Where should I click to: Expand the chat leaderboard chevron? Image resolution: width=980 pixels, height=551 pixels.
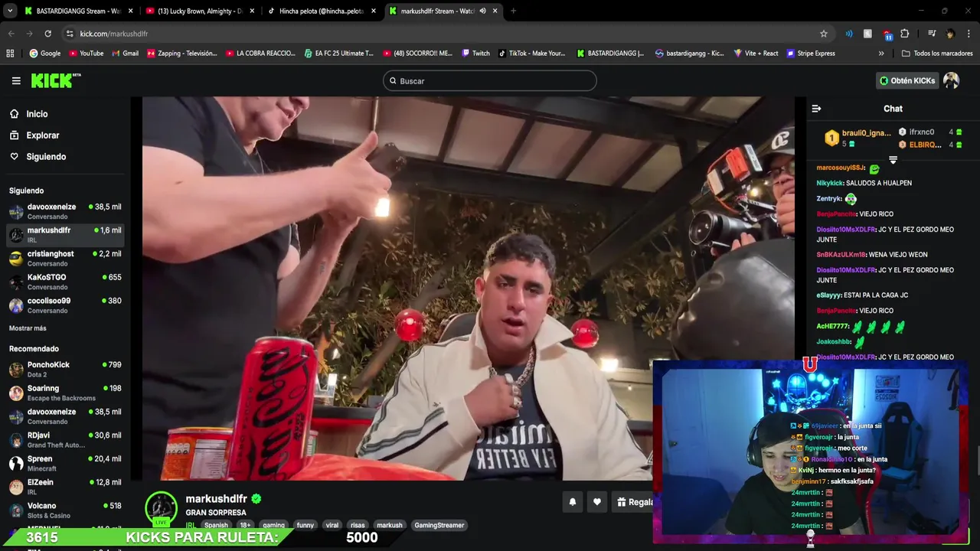[893, 160]
